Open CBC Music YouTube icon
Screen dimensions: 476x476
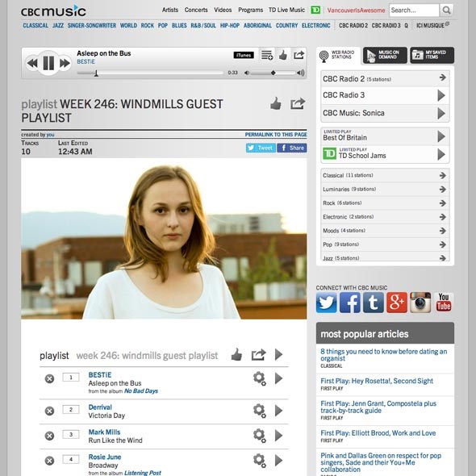[x=444, y=303]
